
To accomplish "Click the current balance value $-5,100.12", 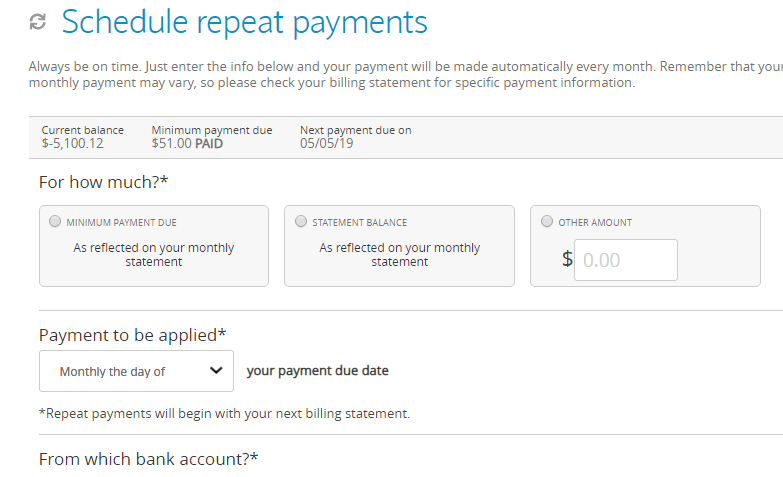I will pos(72,144).
